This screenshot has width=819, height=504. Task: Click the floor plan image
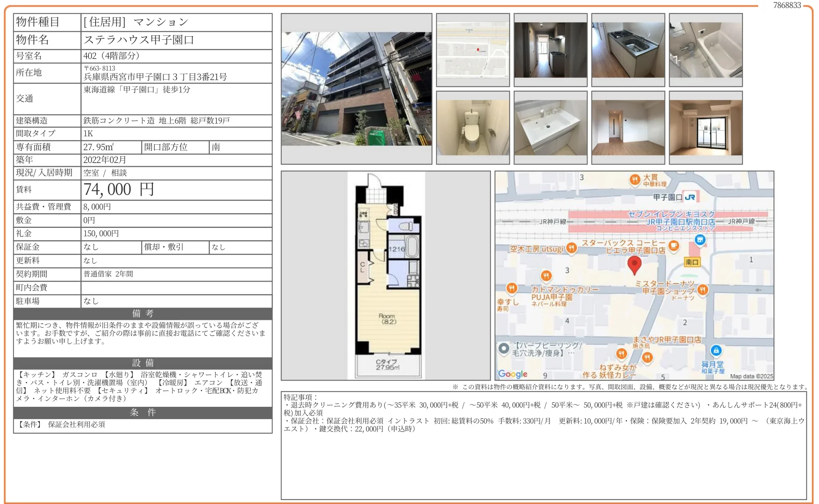(386, 275)
